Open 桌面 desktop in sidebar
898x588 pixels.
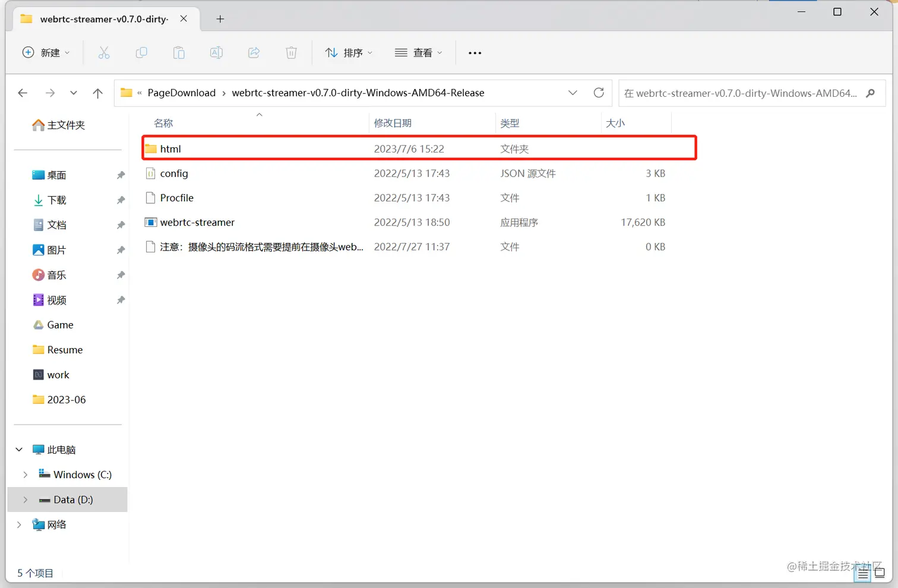click(x=49, y=175)
